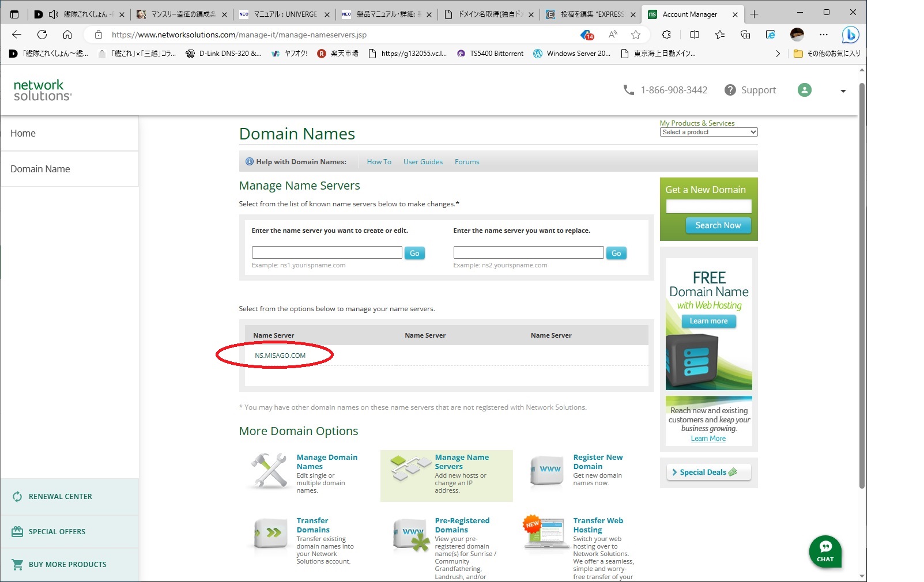
Task: Switch to the 艦隊これくしょん browser tab
Action: pyautogui.click(x=78, y=14)
